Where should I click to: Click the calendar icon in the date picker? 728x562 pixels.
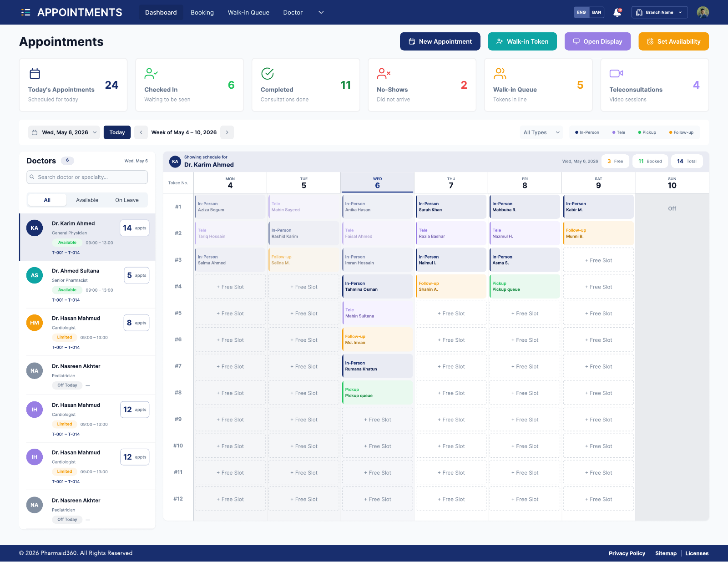[35, 132]
